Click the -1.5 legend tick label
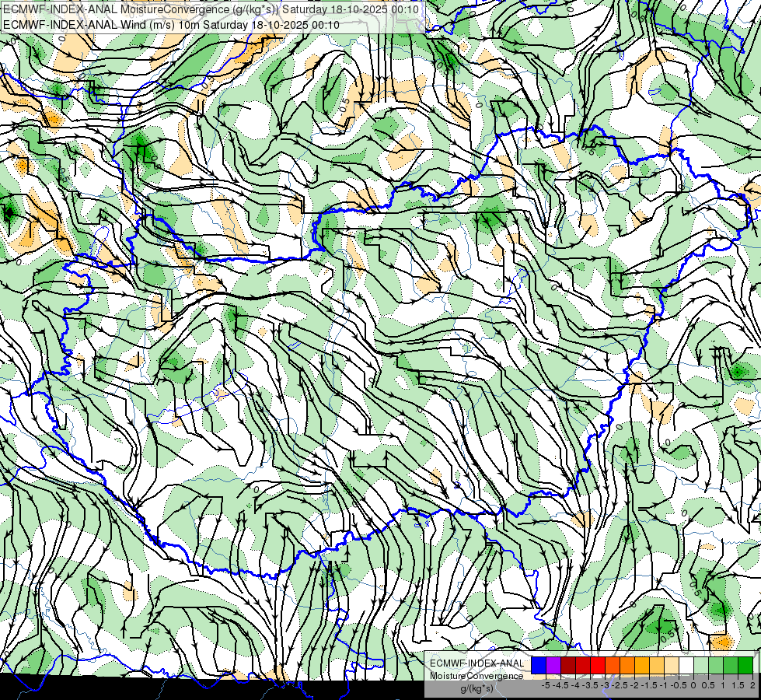Image resolution: width=761 pixels, height=700 pixels. click(x=649, y=685)
